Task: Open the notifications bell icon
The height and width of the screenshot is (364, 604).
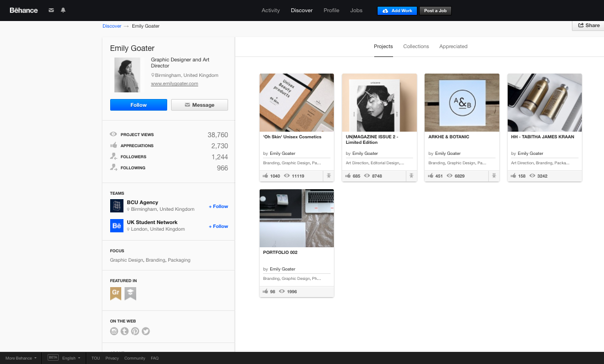Action: [63, 11]
